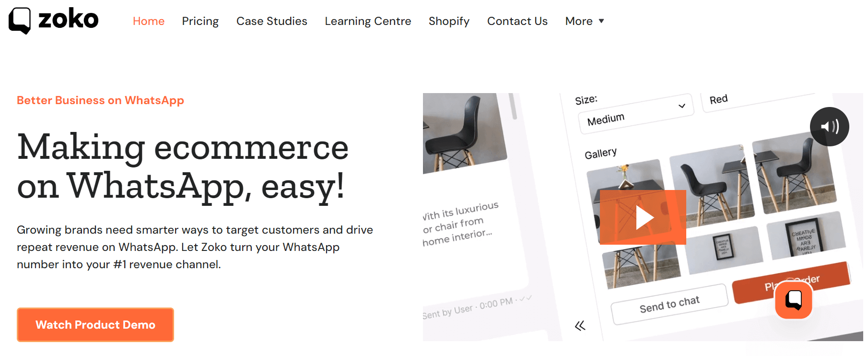Click the Zoko wordmark text
The width and height of the screenshot is (868, 356).
click(x=68, y=20)
